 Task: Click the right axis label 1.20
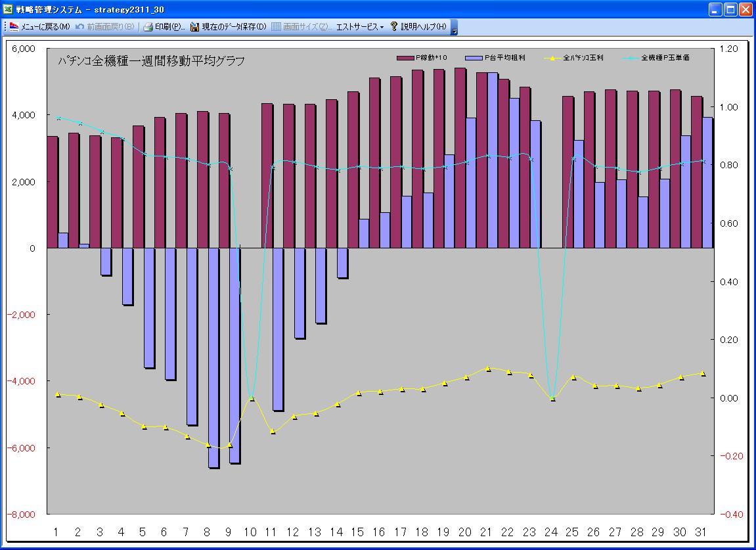[x=728, y=49]
